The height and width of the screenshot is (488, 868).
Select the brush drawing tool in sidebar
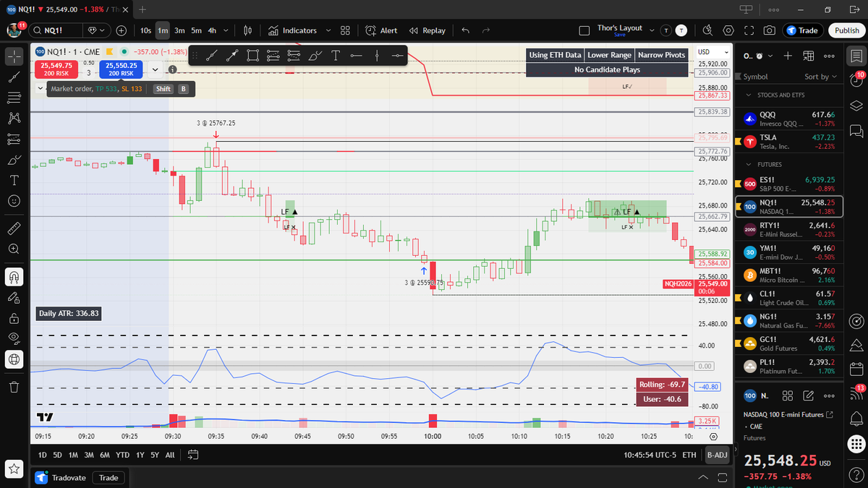point(14,160)
